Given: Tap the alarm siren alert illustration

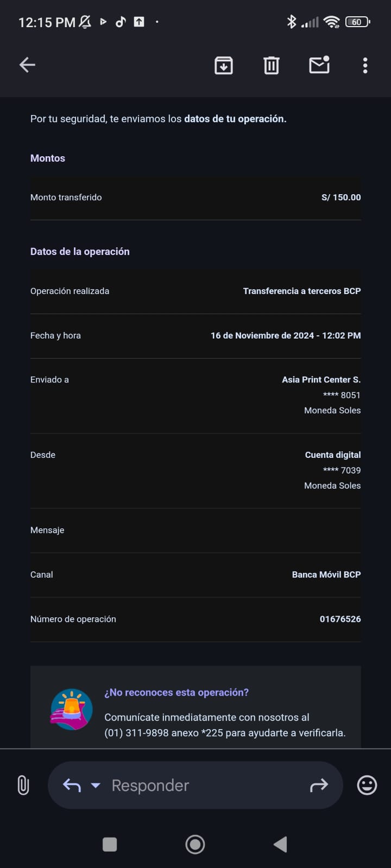Looking at the screenshot, I should 72,710.
